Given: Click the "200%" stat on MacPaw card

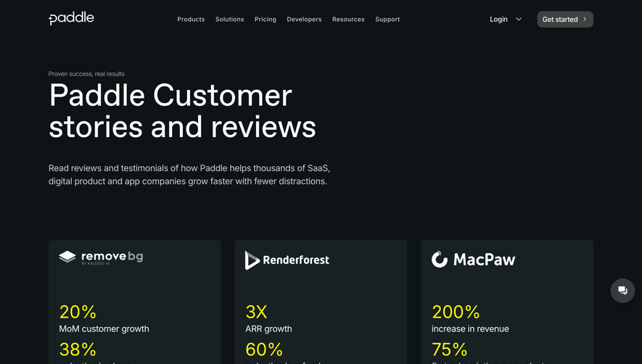Looking at the screenshot, I should click(456, 312).
